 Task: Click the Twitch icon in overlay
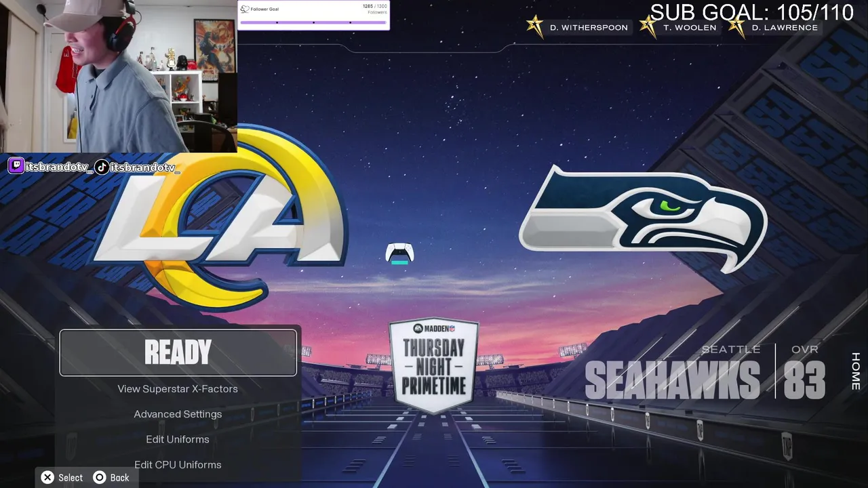point(16,166)
